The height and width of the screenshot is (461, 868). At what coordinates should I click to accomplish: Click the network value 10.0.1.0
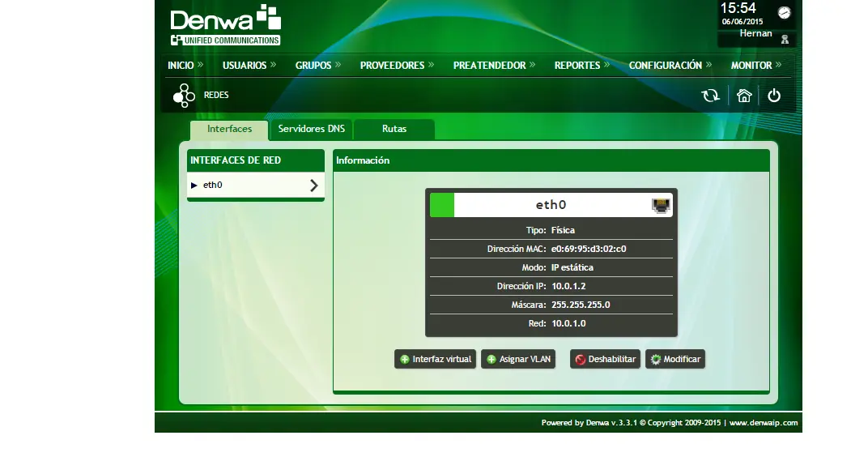click(x=568, y=323)
